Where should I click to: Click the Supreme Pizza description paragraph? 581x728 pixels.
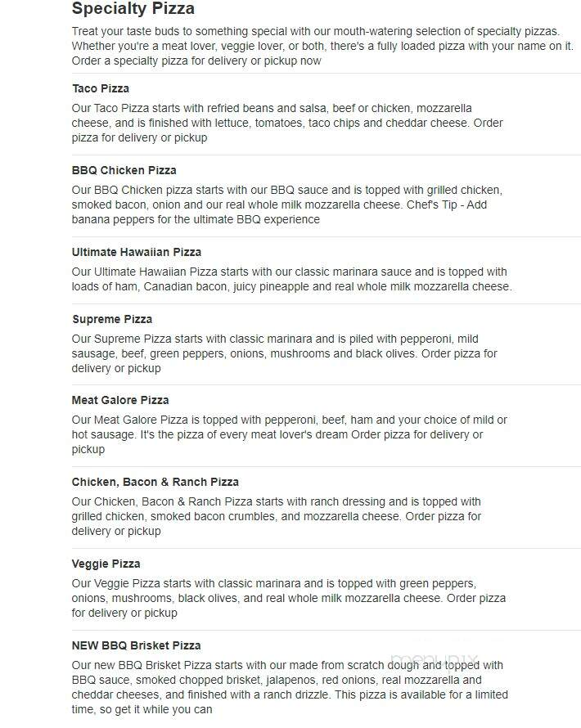[284, 354]
